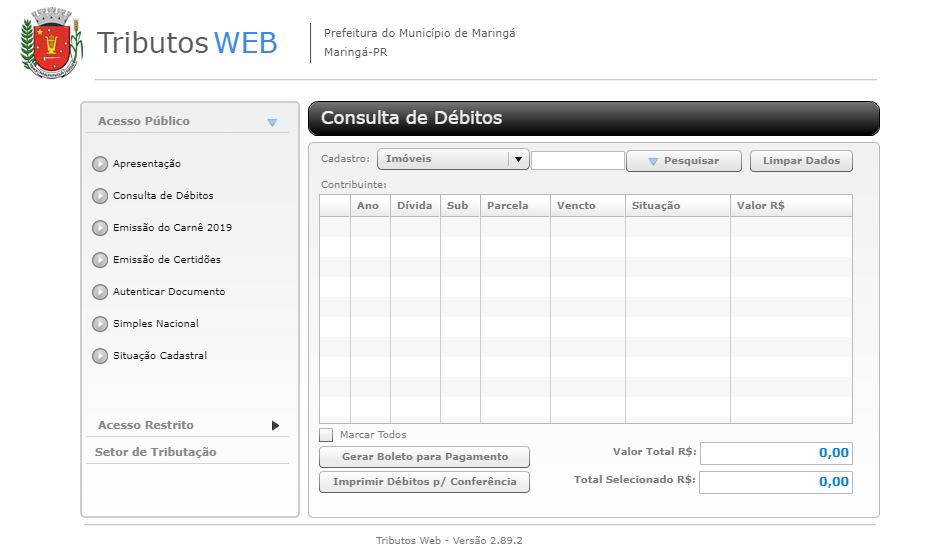
Task: Open the Autenticar Documento item
Action: pos(169,291)
